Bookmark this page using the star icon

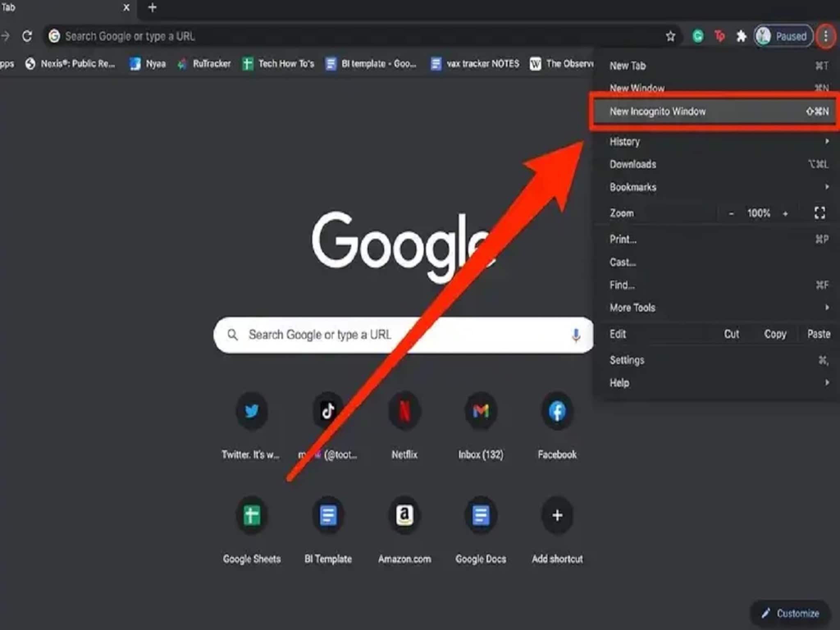point(670,36)
